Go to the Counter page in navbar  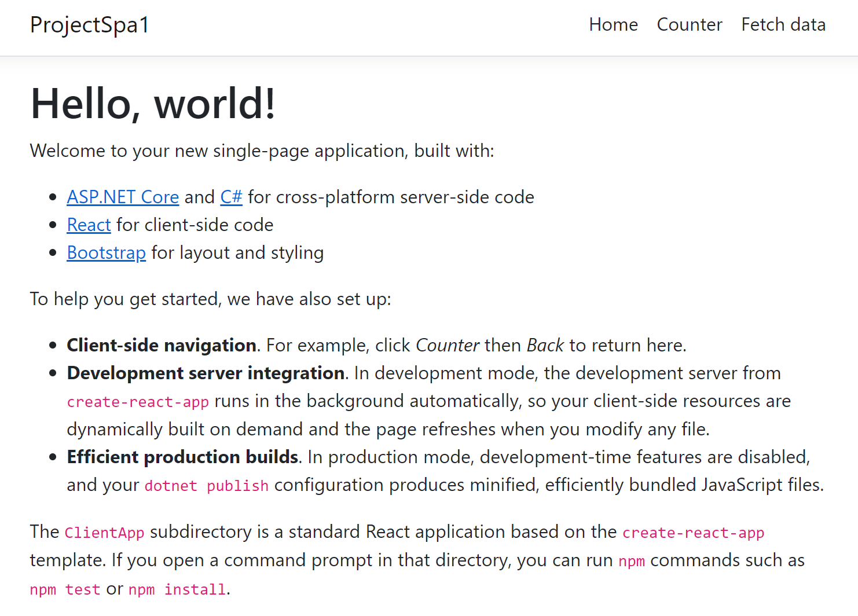click(x=690, y=24)
